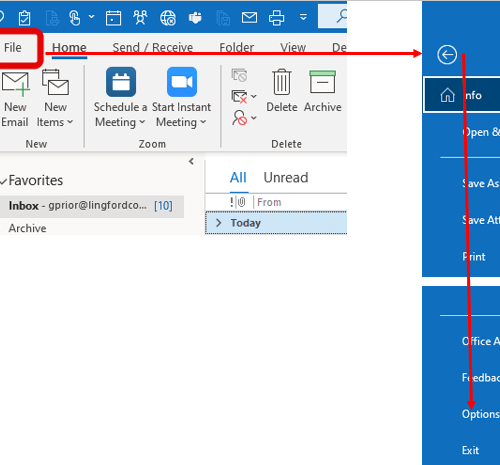Click the Archive button in ribbon
This screenshot has width=500, height=465.
[323, 91]
